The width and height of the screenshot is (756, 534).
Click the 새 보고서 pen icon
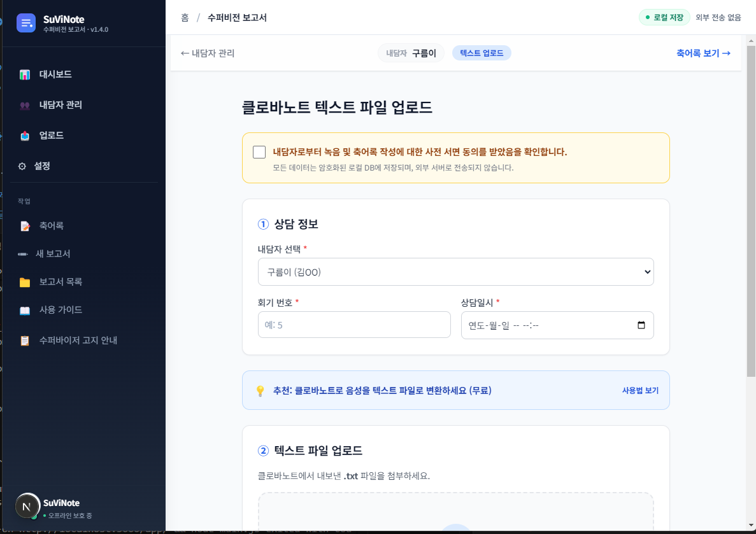(x=22, y=253)
